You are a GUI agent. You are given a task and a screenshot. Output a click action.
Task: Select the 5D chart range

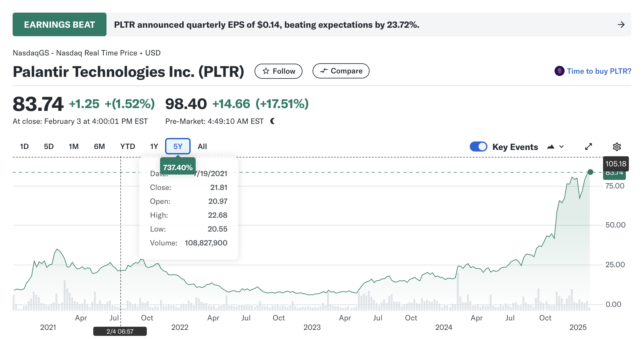(49, 147)
